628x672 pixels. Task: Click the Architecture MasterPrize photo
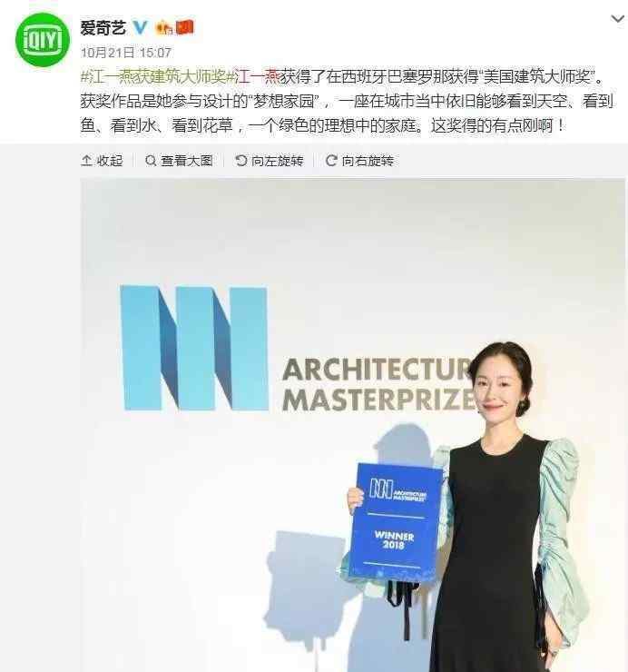click(x=352, y=425)
